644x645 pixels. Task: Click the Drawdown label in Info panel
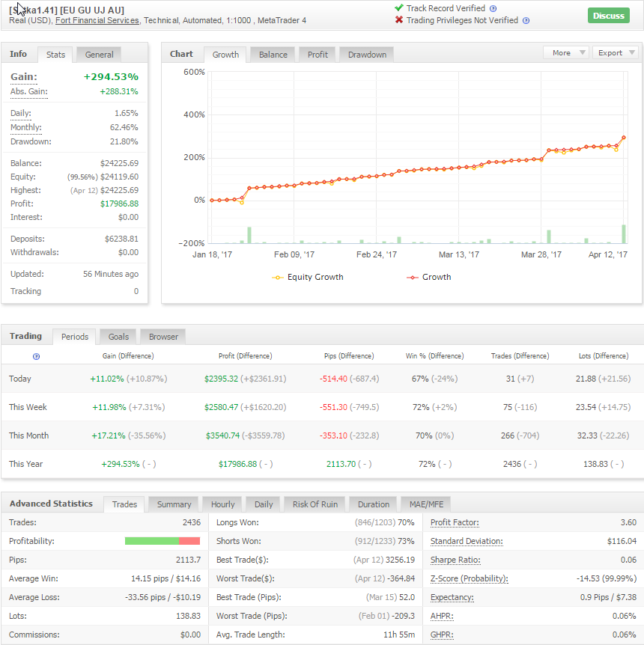(x=31, y=142)
